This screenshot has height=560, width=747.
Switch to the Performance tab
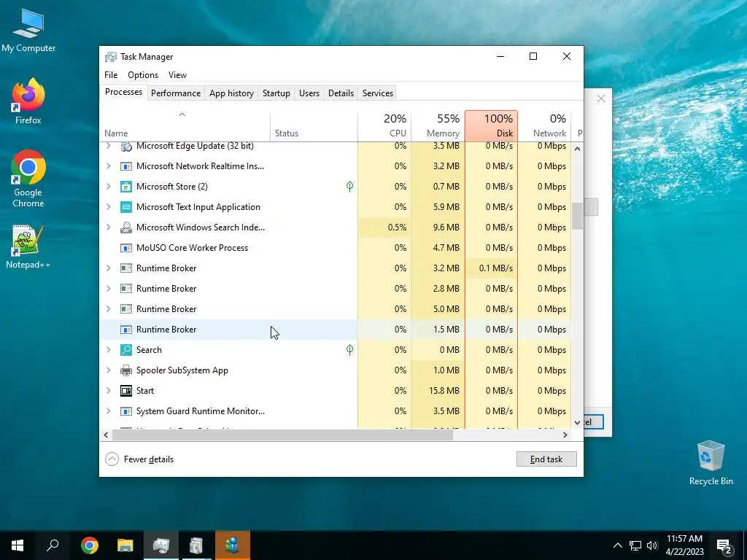click(x=176, y=93)
